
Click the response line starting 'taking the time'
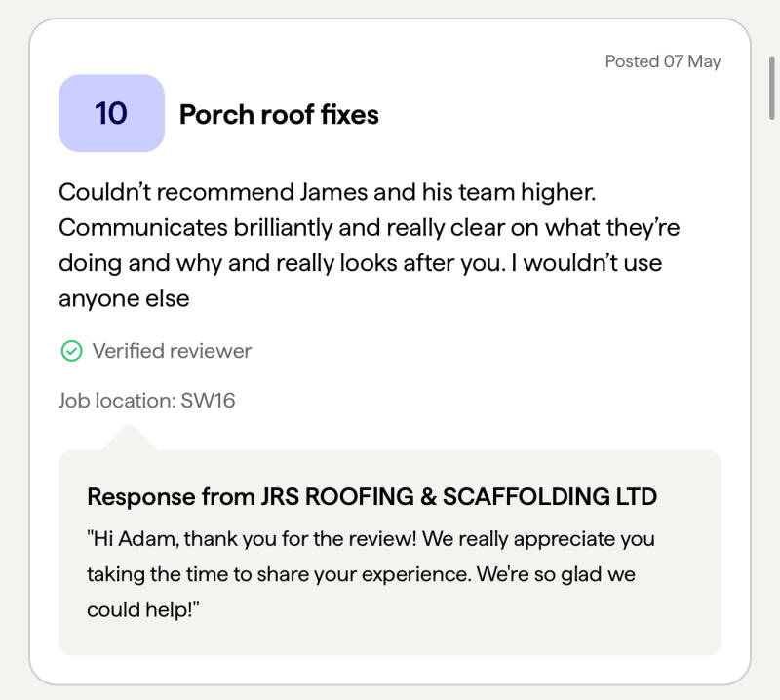(x=360, y=574)
